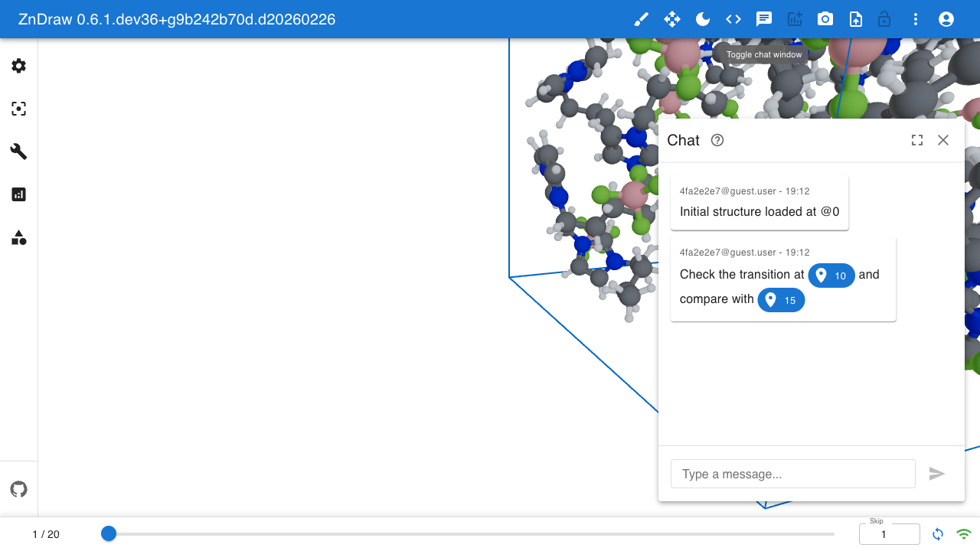Click the add plot icon in header
This screenshot has height=551, width=980.
pos(795,19)
